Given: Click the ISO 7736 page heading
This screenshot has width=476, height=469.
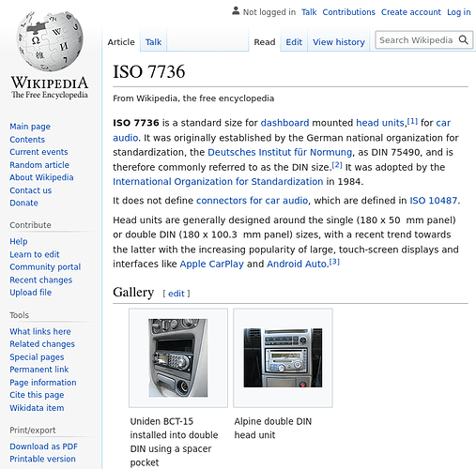Looking at the screenshot, I should [149, 71].
